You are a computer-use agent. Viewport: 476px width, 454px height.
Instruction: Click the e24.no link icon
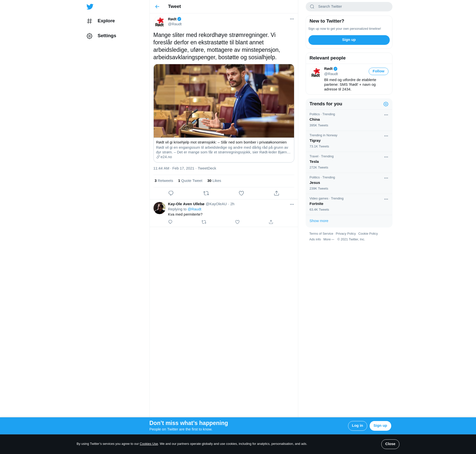click(x=158, y=157)
